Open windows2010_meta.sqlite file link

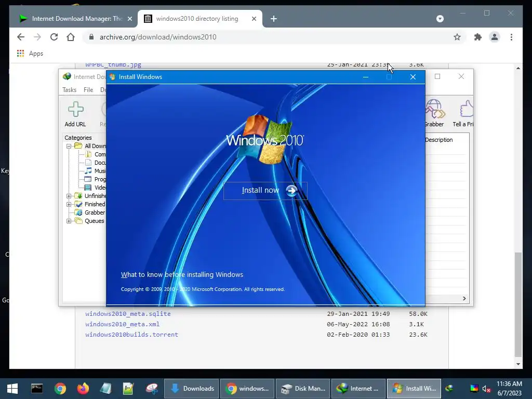(128, 314)
